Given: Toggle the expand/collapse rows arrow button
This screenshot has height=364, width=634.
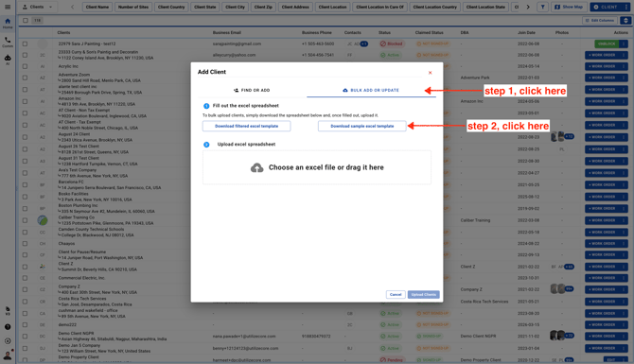Looking at the screenshot, I should pos(625,20).
